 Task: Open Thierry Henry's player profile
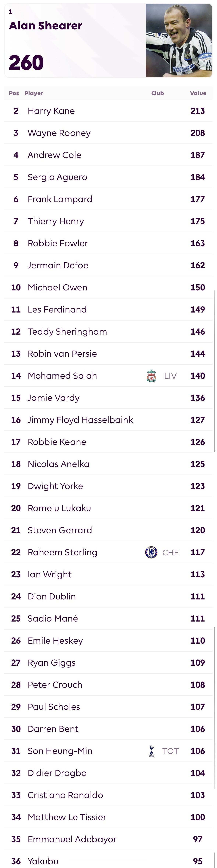pyautogui.click(x=56, y=221)
